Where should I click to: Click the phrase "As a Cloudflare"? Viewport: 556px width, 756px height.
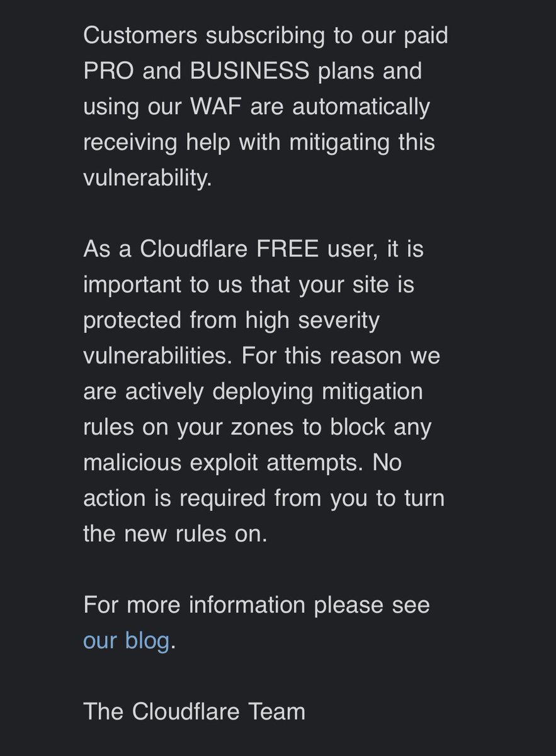(x=166, y=249)
